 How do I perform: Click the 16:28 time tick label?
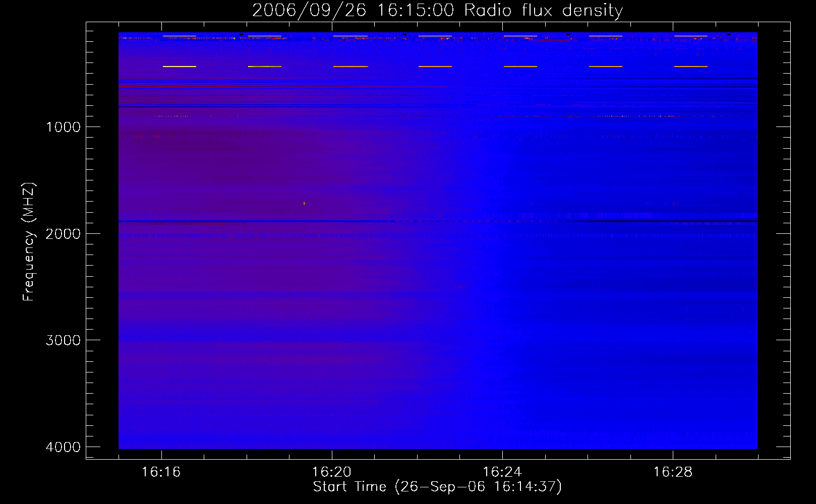(673, 472)
